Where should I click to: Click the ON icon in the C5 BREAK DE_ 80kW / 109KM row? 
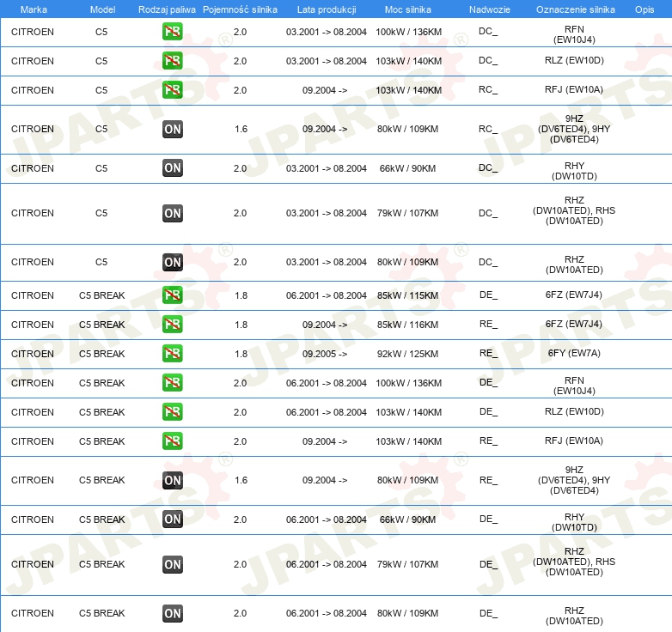[x=172, y=613]
